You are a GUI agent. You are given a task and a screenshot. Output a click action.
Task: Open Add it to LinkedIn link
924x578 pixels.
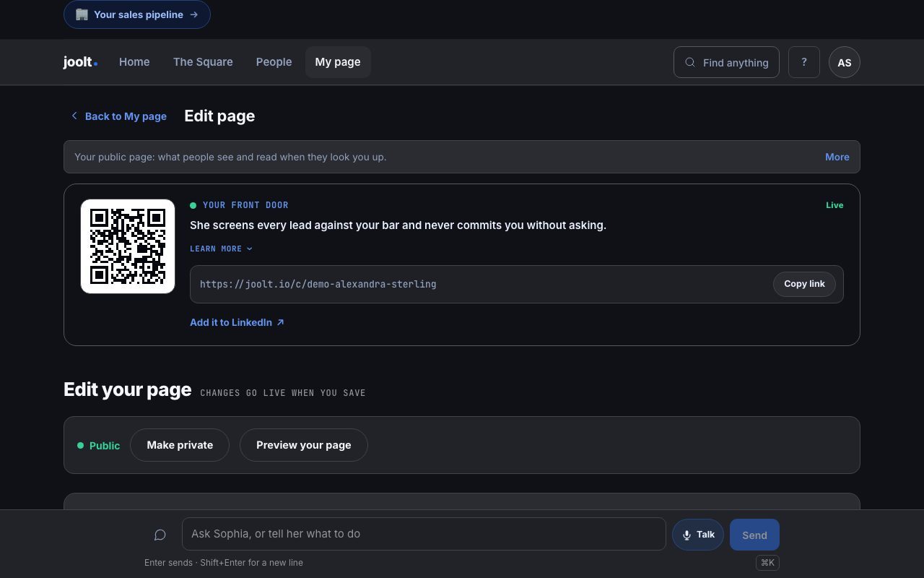click(237, 322)
